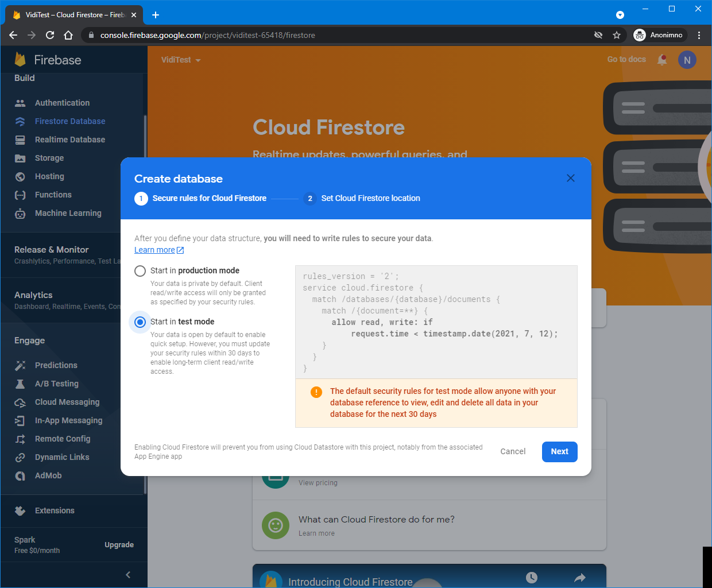Click the browser back arrow
The image size is (712, 588).
point(13,35)
